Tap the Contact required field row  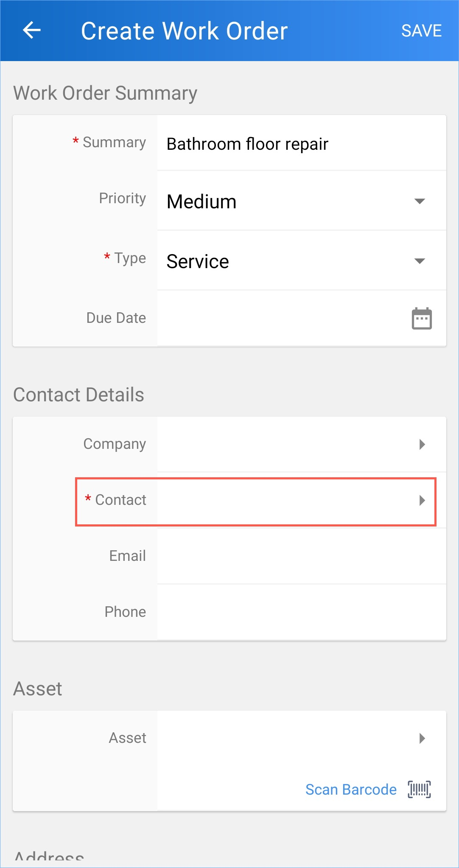[256, 502]
